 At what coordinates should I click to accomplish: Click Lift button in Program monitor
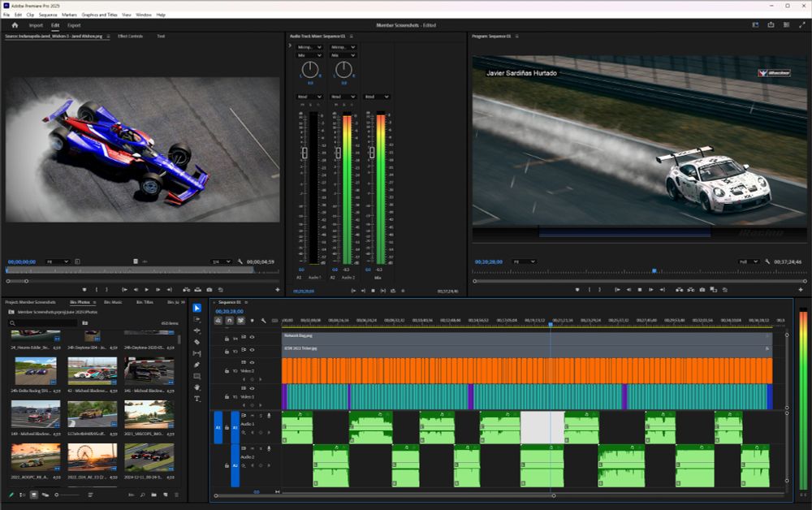pyautogui.click(x=680, y=290)
